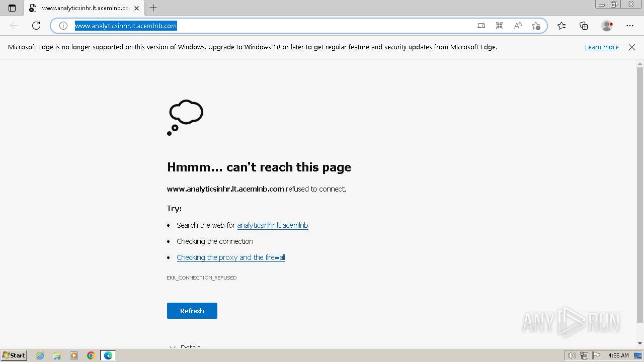Click the scrollbar up arrow
This screenshot has height=362, width=644.
(640, 63)
